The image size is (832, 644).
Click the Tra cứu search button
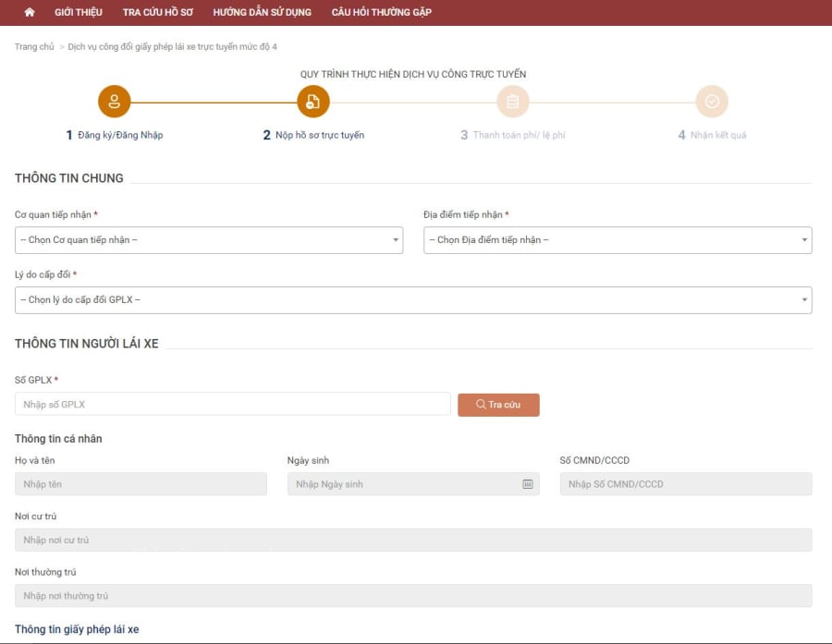498,405
